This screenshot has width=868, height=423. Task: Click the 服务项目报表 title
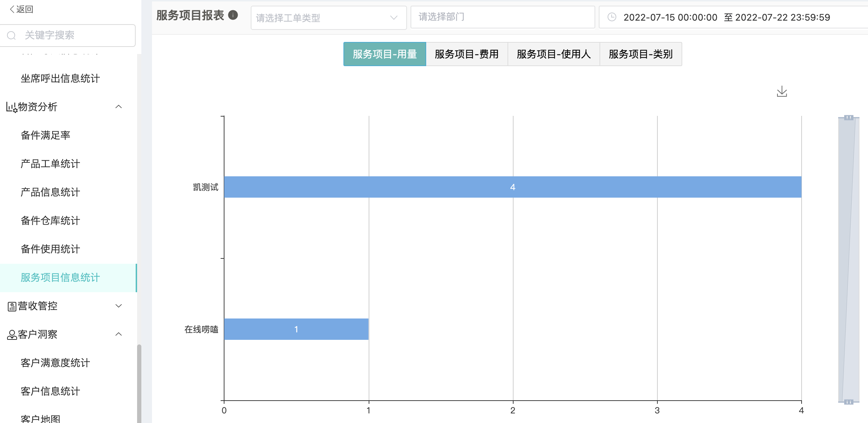[x=190, y=15]
